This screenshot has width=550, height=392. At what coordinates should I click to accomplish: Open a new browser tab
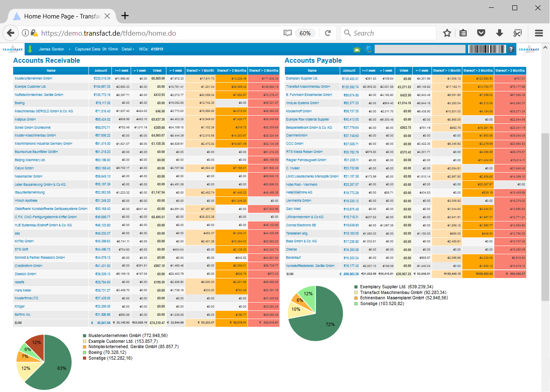pos(125,16)
